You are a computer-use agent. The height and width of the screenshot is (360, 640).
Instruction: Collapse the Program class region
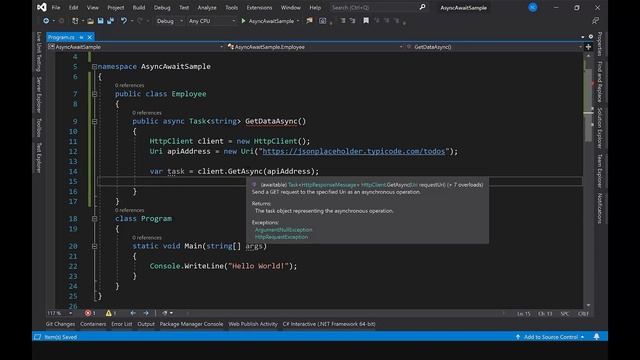(94, 219)
